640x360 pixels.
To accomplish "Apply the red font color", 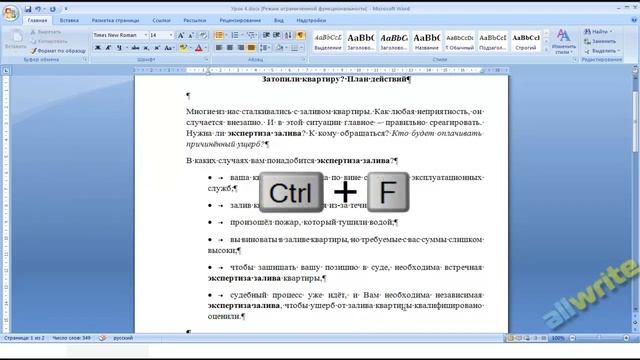I will (199, 48).
